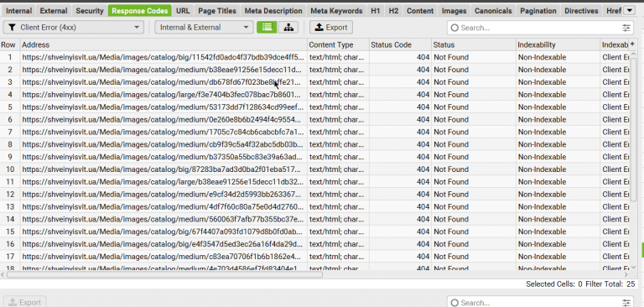The image size is (644, 307).
Task: Click the top Export button
Action: (x=331, y=28)
